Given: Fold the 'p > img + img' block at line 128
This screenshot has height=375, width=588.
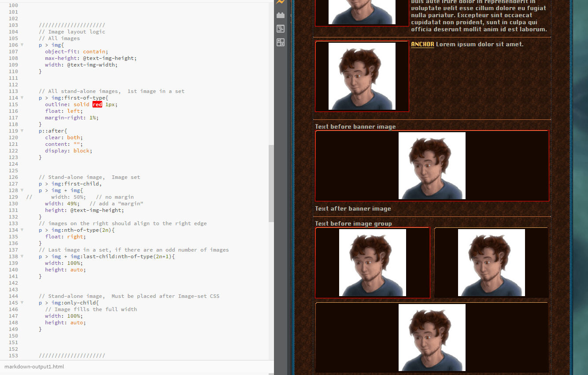Looking at the screenshot, I should click(x=22, y=190).
